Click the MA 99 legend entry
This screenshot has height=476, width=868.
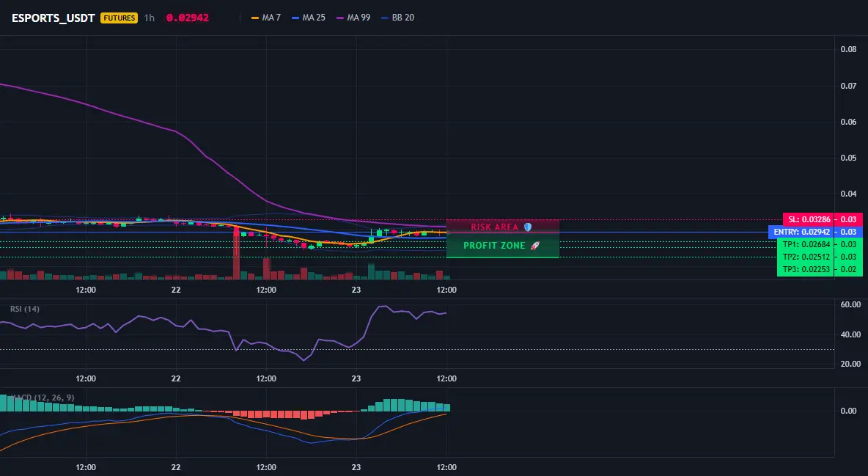tap(353, 18)
